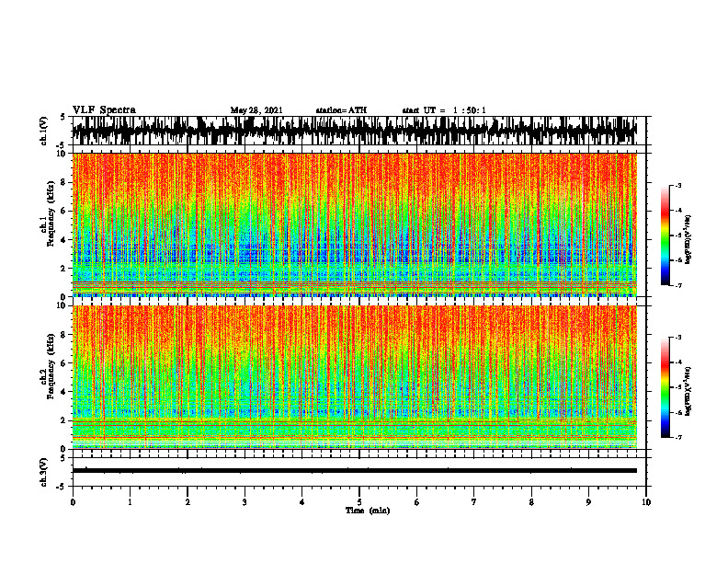
Task: Click the ch.2 frequency tick label 2
Action: [x=63, y=420]
